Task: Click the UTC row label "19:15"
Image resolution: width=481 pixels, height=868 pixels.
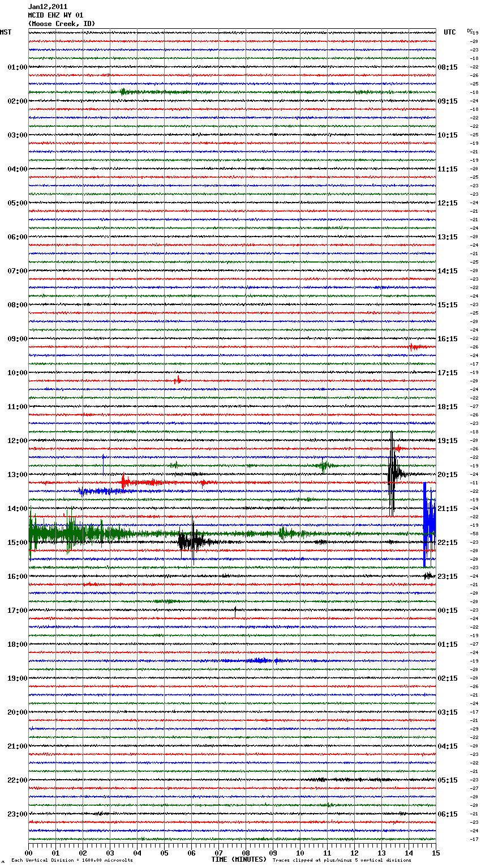Action: coord(448,441)
